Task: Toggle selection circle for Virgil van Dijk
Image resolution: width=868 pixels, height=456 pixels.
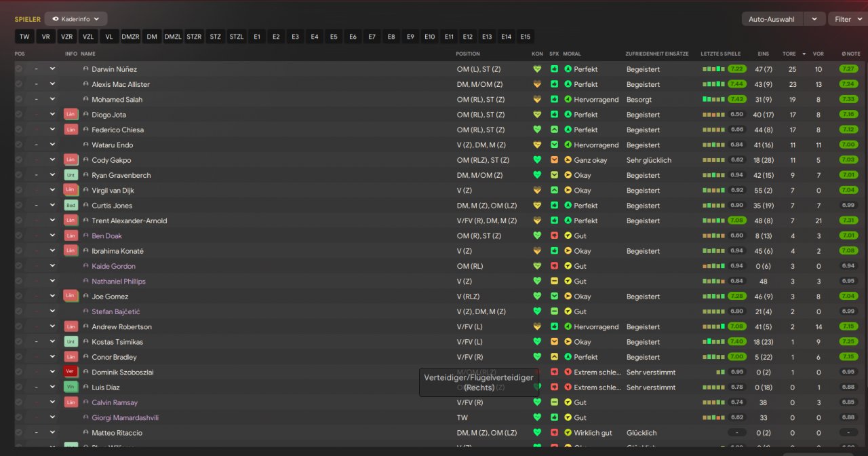Action: coord(19,191)
